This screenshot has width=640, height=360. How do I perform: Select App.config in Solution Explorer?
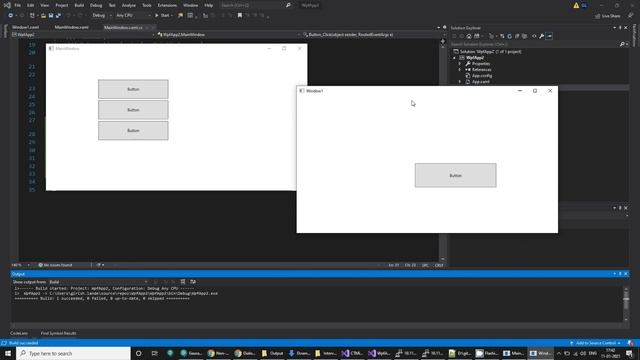tap(482, 76)
